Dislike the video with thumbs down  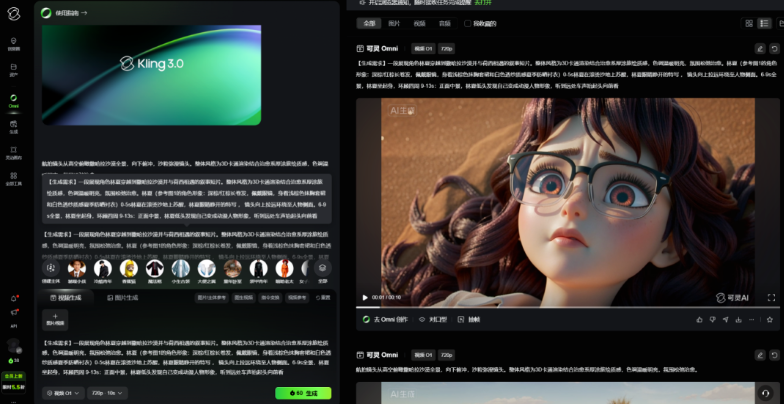point(712,320)
